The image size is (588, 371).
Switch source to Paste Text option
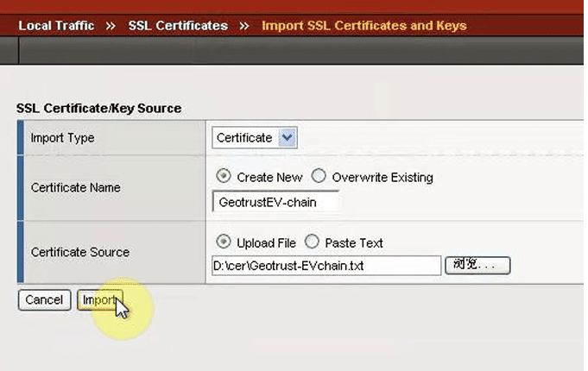pyautogui.click(x=313, y=243)
